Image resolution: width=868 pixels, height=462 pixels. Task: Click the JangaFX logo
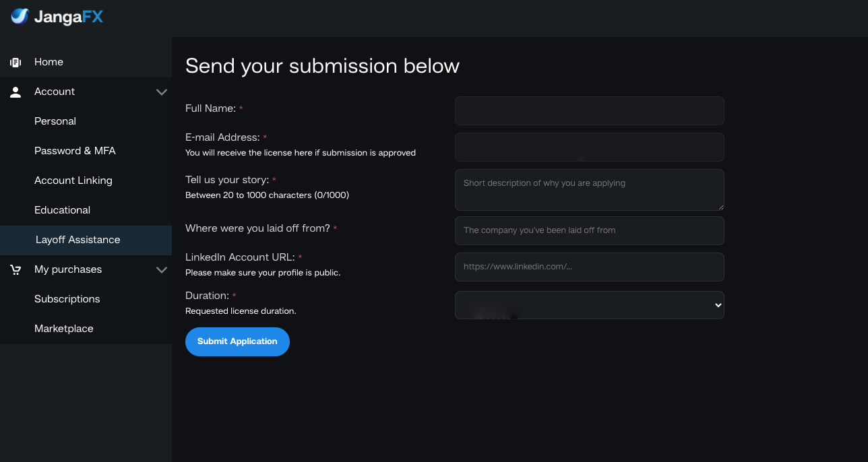pyautogui.click(x=57, y=17)
